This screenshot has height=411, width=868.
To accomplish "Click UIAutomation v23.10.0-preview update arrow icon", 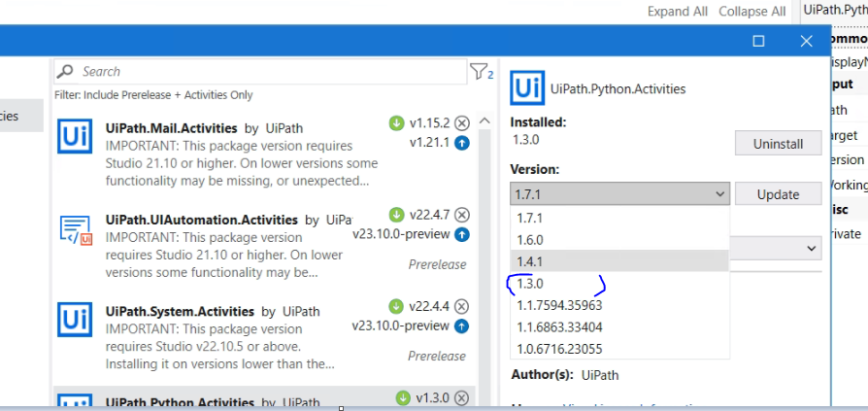I will point(462,234).
